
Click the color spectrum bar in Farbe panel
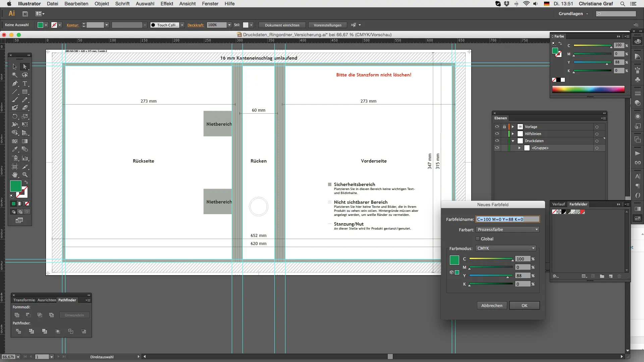(x=588, y=89)
